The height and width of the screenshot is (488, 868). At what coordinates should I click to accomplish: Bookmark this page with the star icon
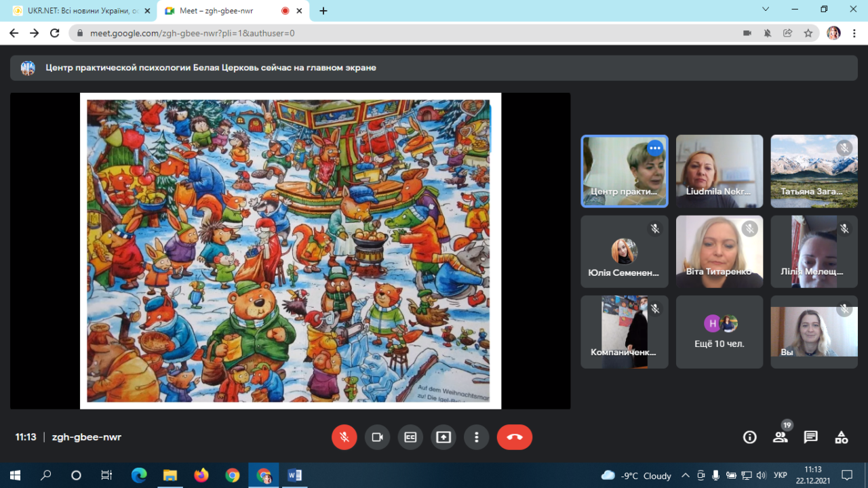808,33
